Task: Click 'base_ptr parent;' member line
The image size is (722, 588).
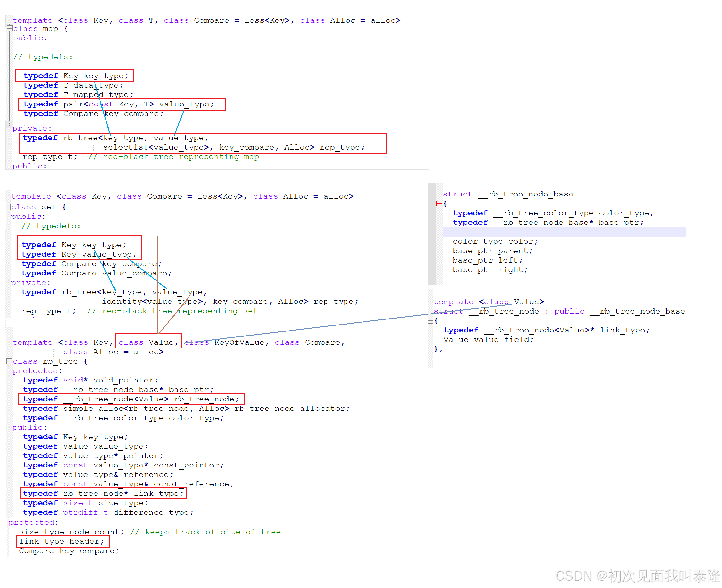Action: pos(492,251)
